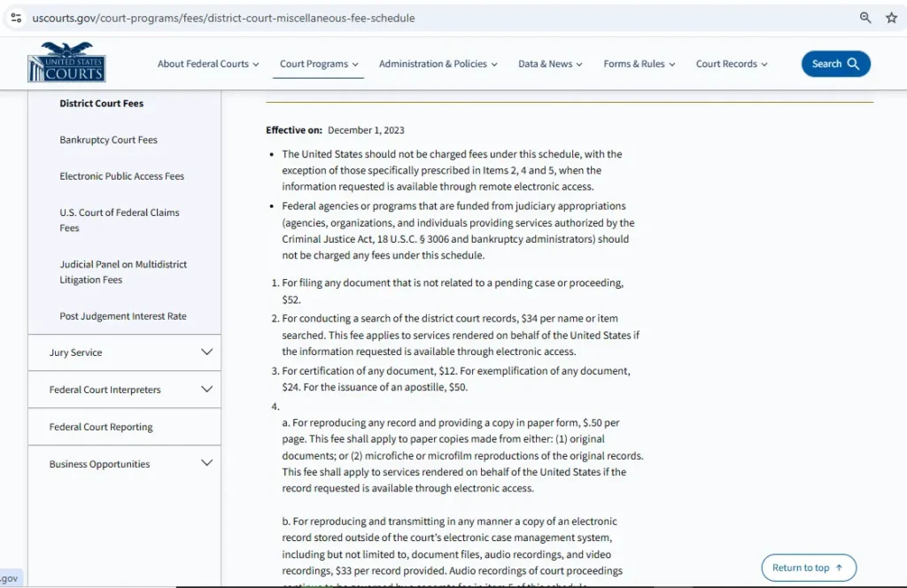Click the browser address bar URL
The height and width of the screenshot is (588, 907).
[x=223, y=18]
